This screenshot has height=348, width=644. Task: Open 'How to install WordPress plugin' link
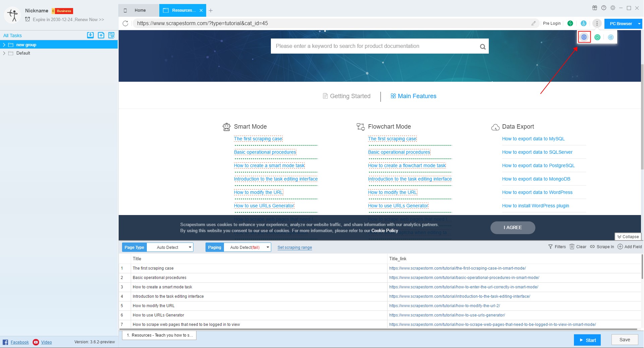click(535, 206)
